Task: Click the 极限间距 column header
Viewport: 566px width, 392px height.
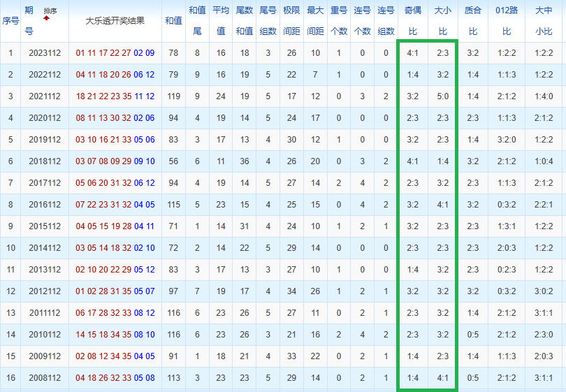Action: 291,21
